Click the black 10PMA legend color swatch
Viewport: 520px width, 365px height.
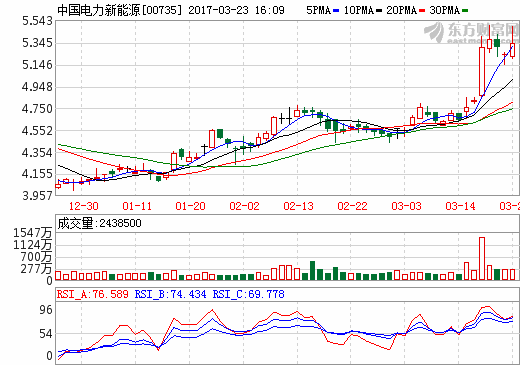379,11
